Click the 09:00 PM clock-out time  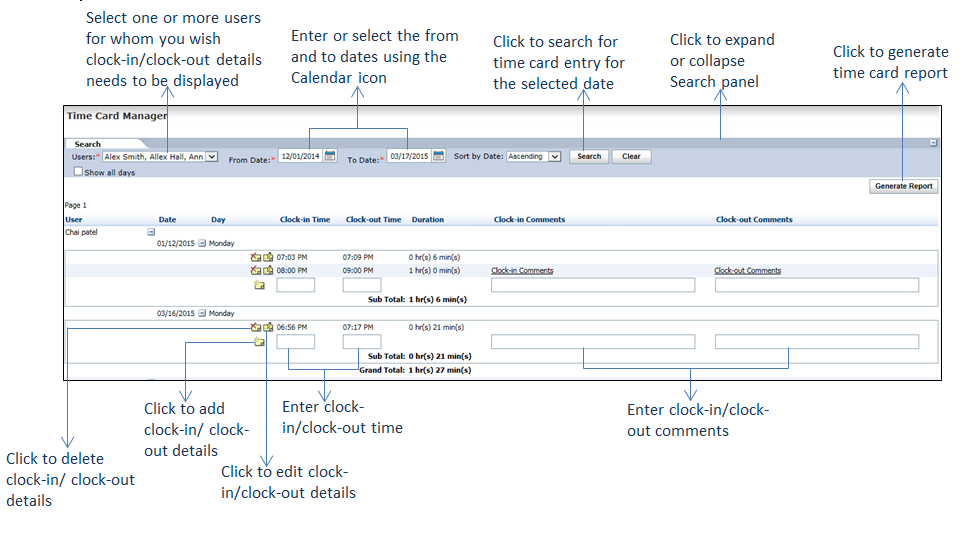(x=358, y=271)
